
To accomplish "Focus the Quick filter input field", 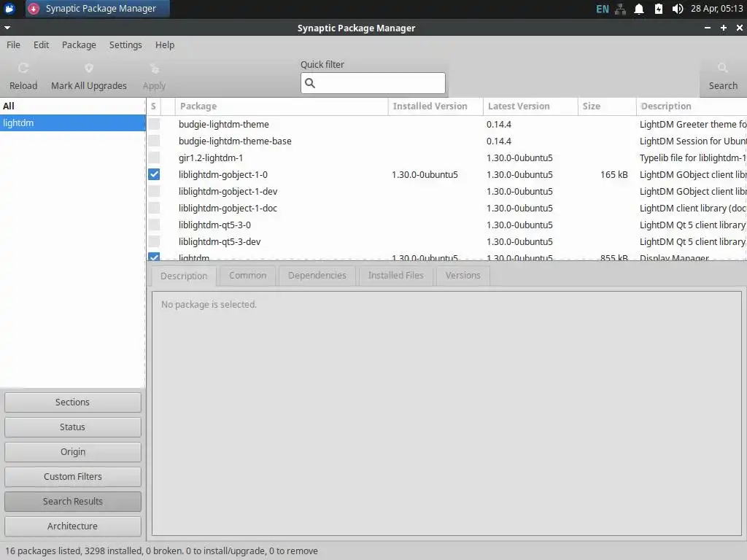I will tap(373, 83).
